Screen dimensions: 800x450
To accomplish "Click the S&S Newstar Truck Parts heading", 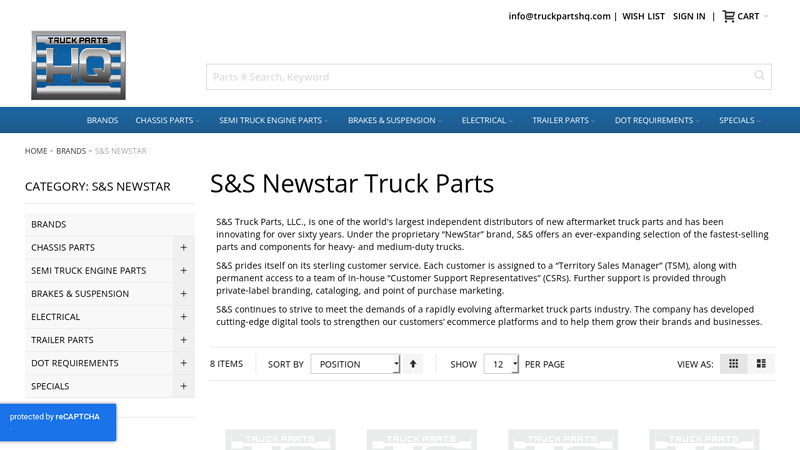I will tap(352, 183).
